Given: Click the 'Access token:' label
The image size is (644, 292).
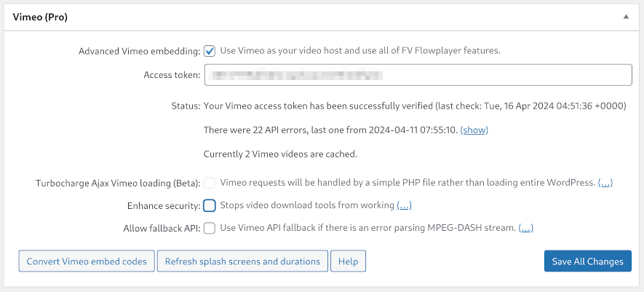Looking at the screenshot, I should [172, 75].
